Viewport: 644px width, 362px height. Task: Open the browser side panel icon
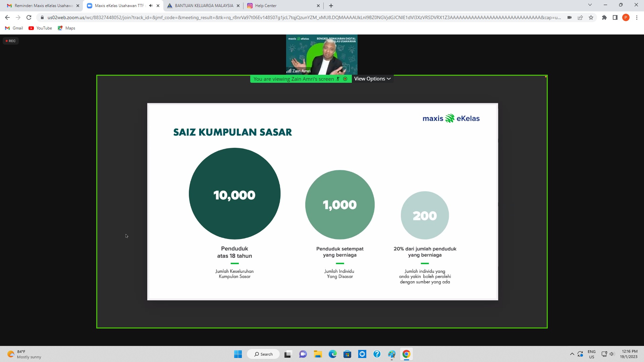pyautogui.click(x=615, y=17)
